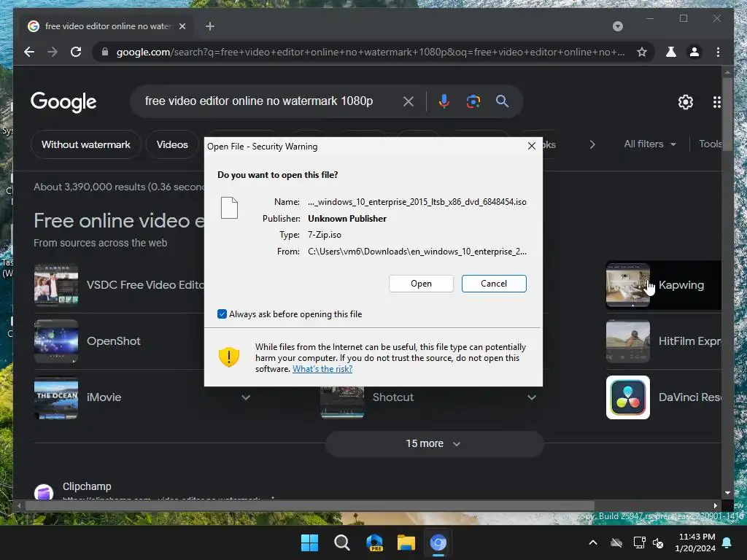Open the OpenShot thumbnail
Screen dimensions: 747x560
coord(56,341)
